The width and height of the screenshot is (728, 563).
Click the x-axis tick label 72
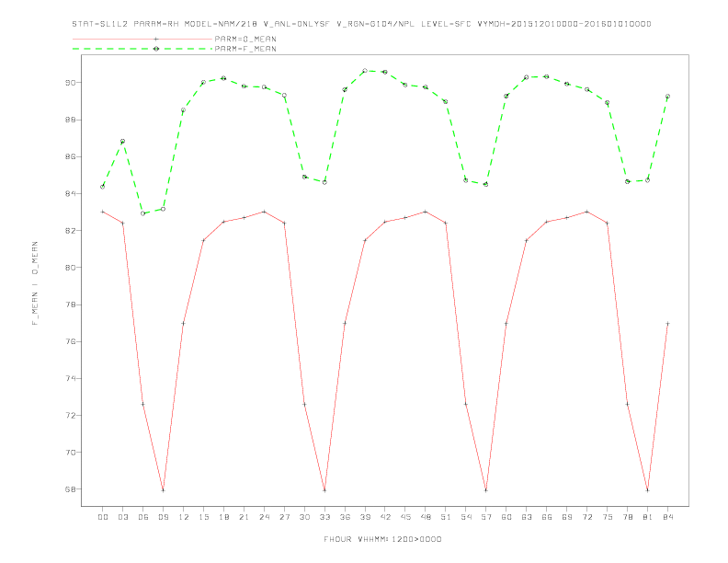[x=586, y=517]
